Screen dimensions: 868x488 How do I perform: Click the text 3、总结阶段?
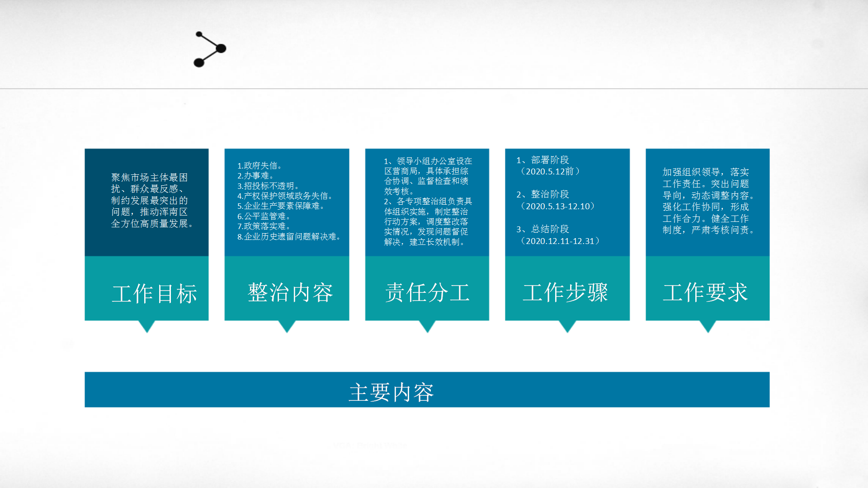point(542,229)
